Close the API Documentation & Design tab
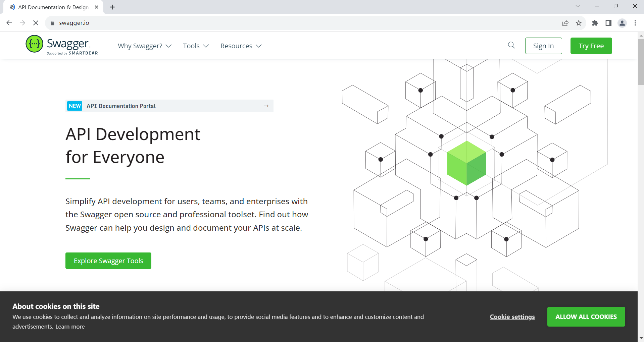 click(x=97, y=7)
